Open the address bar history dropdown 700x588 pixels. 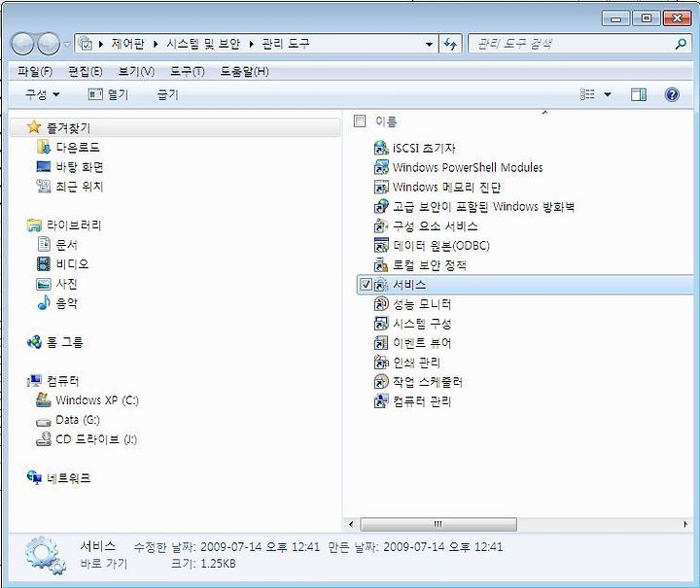click(429, 44)
